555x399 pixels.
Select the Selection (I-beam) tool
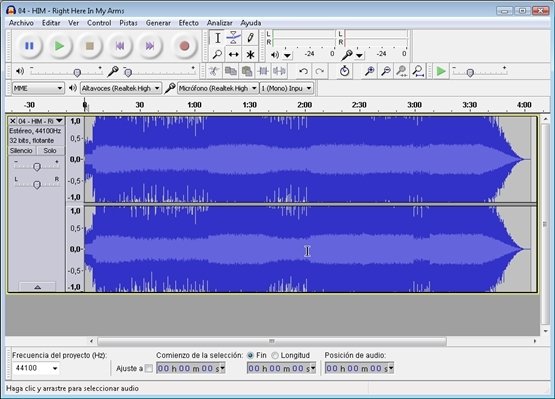point(217,38)
